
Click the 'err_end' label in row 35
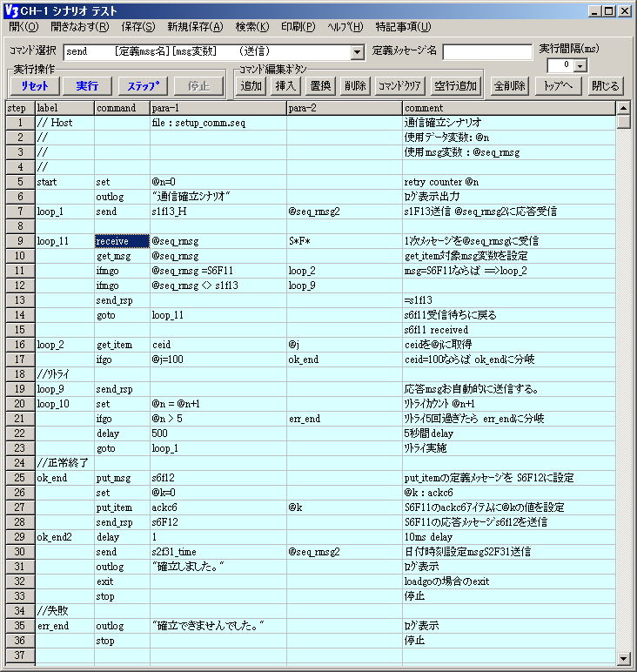tap(64, 626)
